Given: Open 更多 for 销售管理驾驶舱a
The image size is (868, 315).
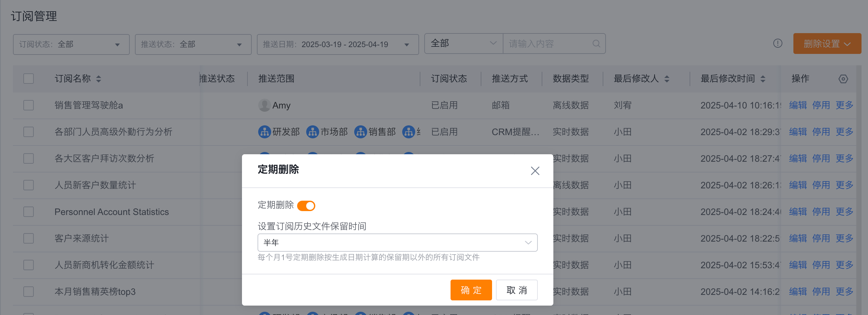Looking at the screenshot, I should pyautogui.click(x=844, y=105).
